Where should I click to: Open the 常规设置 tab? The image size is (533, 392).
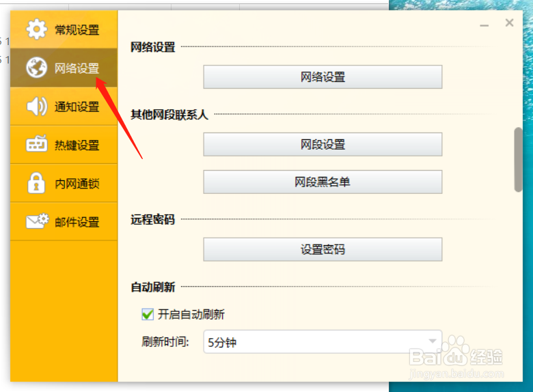tap(64, 29)
